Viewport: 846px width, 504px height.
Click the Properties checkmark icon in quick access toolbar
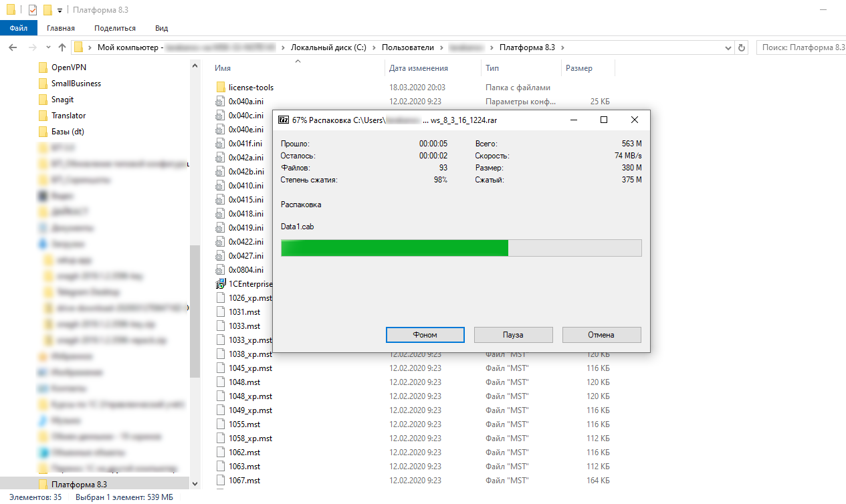(32, 10)
